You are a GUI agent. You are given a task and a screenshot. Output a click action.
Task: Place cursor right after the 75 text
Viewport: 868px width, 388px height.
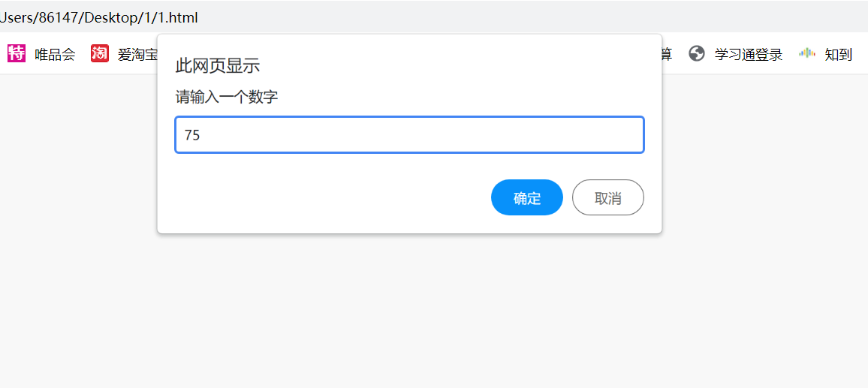pyautogui.click(x=201, y=135)
